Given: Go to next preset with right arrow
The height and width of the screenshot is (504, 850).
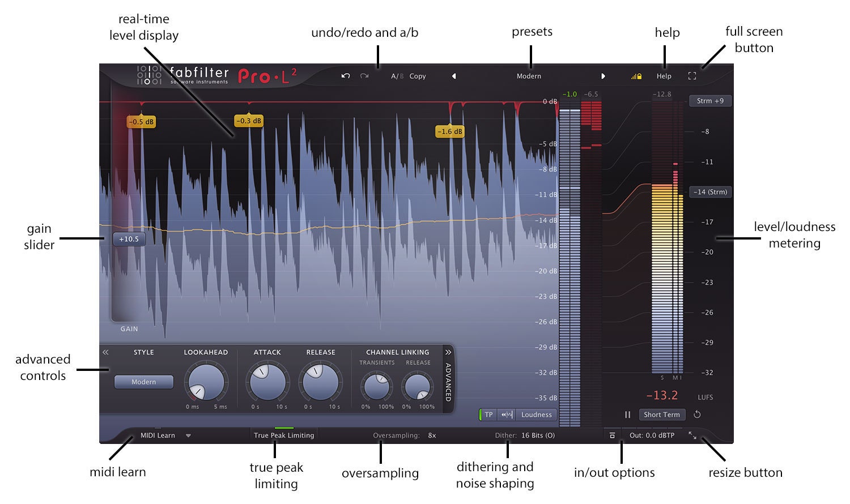Looking at the screenshot, I should click(603, 76).
